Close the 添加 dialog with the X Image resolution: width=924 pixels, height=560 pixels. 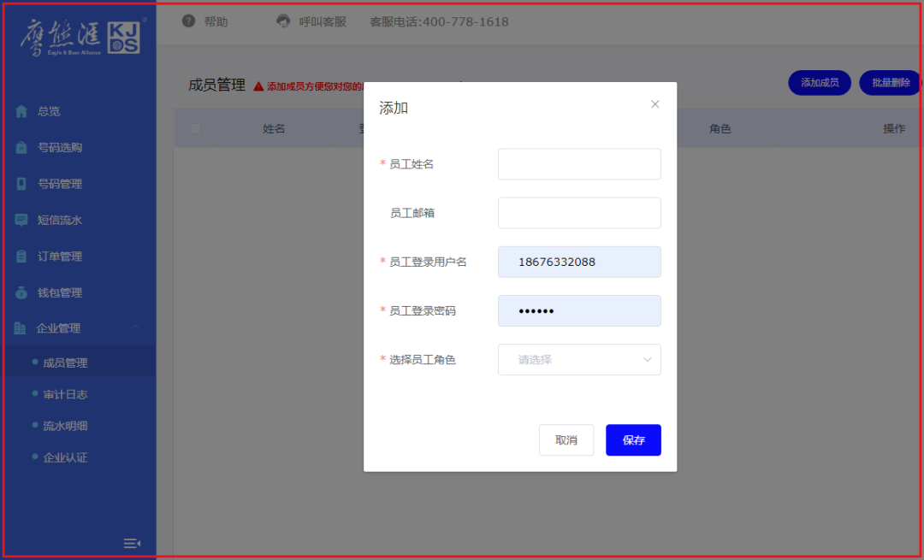(654, 104)
